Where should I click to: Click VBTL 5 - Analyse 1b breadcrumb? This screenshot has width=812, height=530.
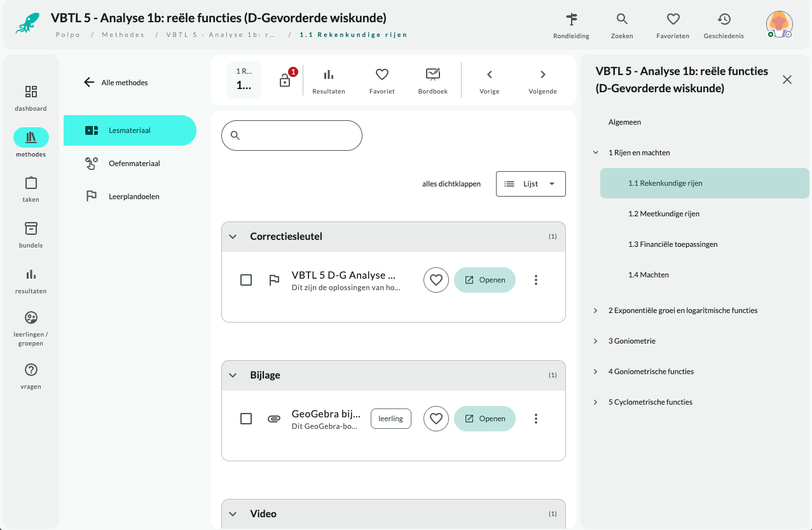pyautogui.click(x=221, y=35)
